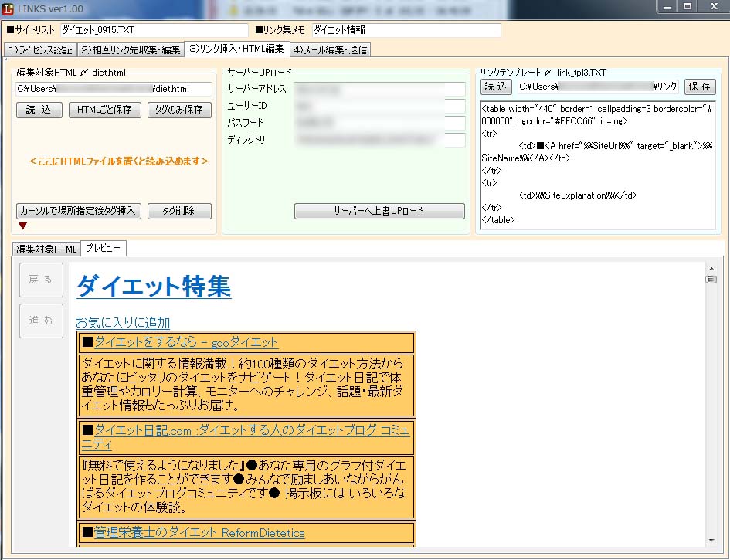Click the HTMLごと保存 button
Image resolution: width=730 pixels, height=560 pixels.
105,110
